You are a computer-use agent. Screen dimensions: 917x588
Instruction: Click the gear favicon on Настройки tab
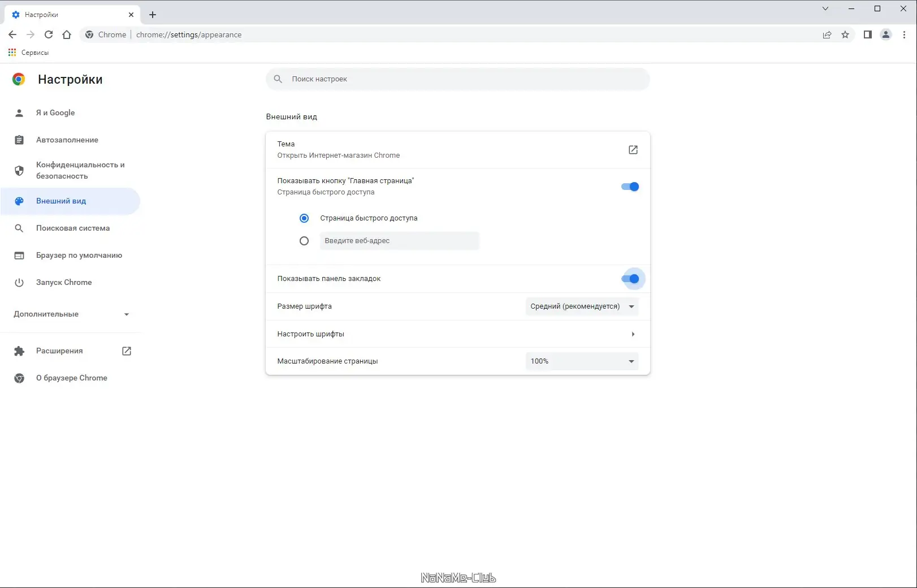click(16, 15)
